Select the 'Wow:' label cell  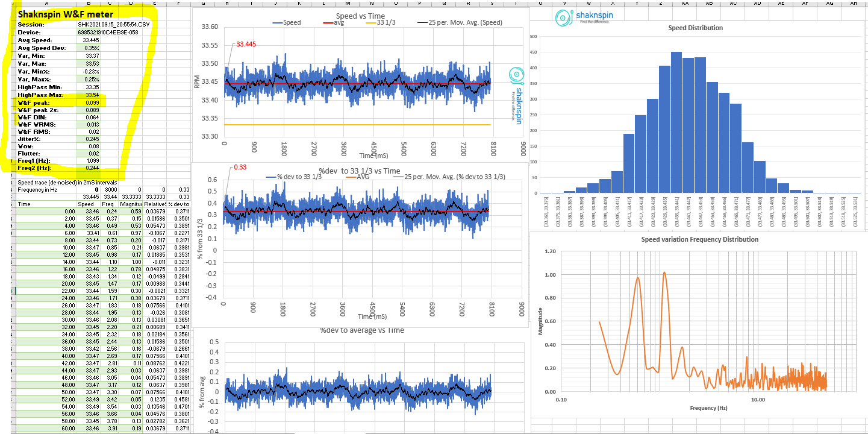pyautogui.click(x=46, y=146)
